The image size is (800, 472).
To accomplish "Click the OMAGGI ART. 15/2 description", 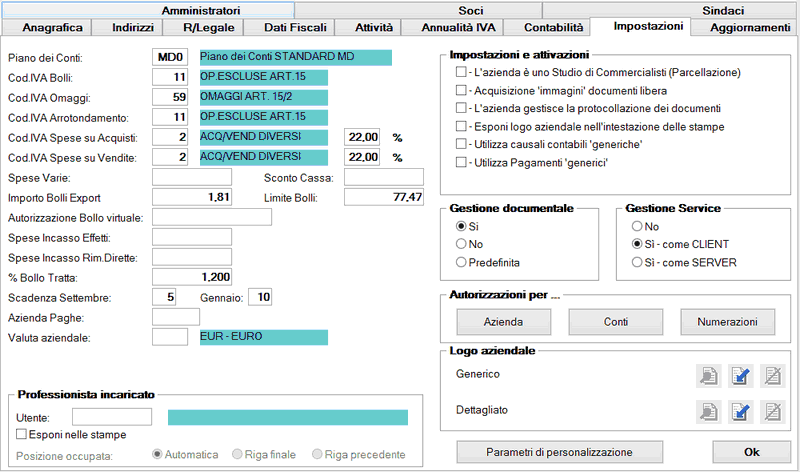I will [x=264, y=97].
